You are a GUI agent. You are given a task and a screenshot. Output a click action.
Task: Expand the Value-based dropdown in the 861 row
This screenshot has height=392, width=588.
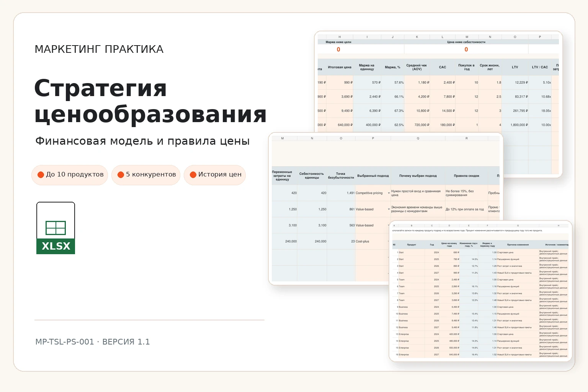389,209
